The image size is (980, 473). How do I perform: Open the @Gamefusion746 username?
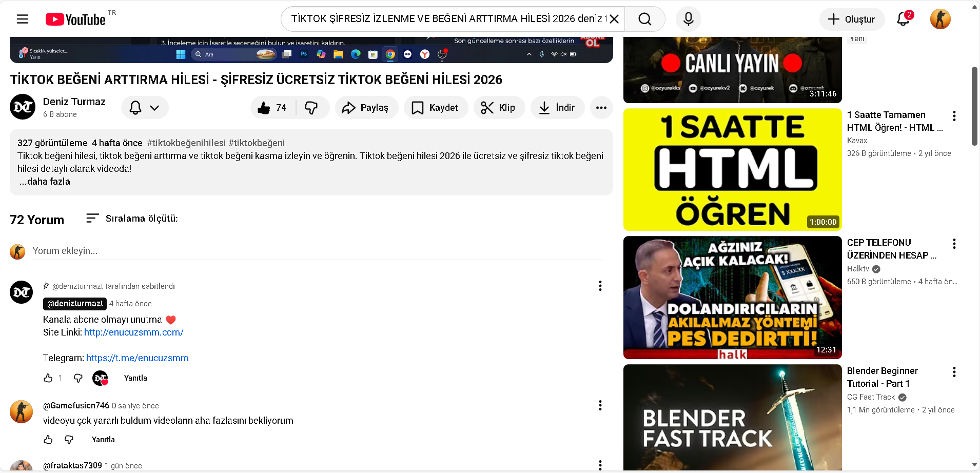pyautogui.click(x=76, y=405)
